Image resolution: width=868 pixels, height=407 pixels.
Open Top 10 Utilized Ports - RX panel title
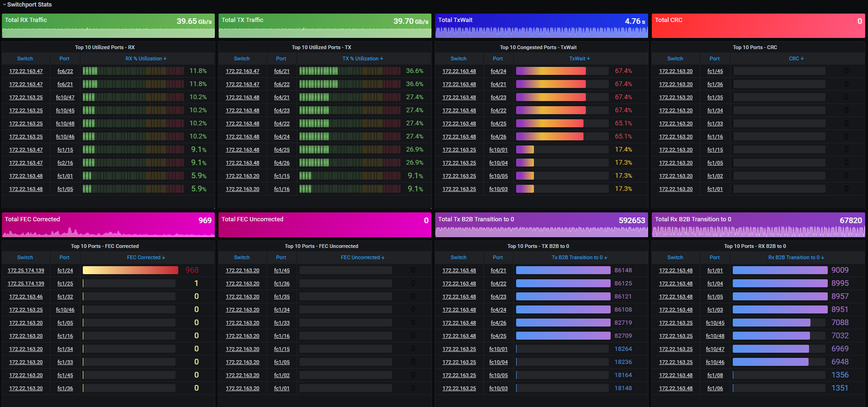pos(105,47)
